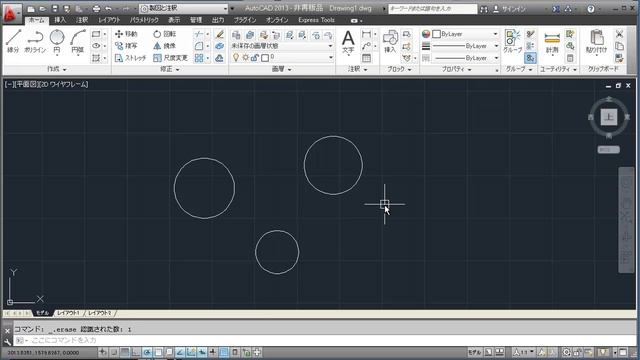This screenshot has height=360, width=640.
Task: Click the Scale (尺度変更) tool
Action: (170, 58)
